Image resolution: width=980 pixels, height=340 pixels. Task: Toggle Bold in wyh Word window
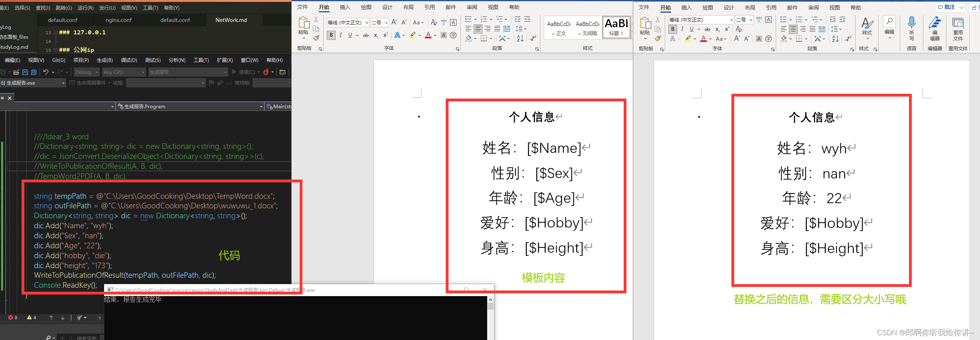click(x=673, y=29)
